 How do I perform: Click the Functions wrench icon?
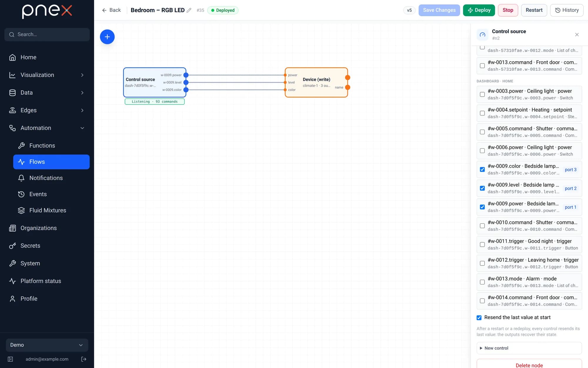(21, 145)
